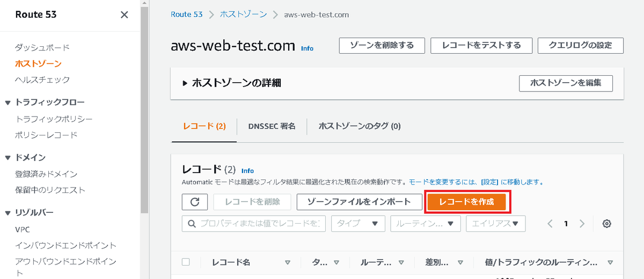Switch to the ホストゾーンのタグ tab

coord(360,126)
